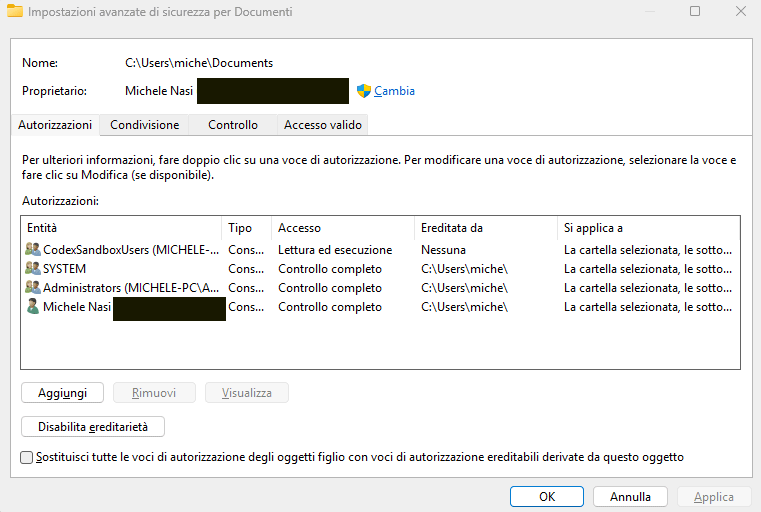Tick the Sostituisci tutte le voci checkbox

point(27,457)
